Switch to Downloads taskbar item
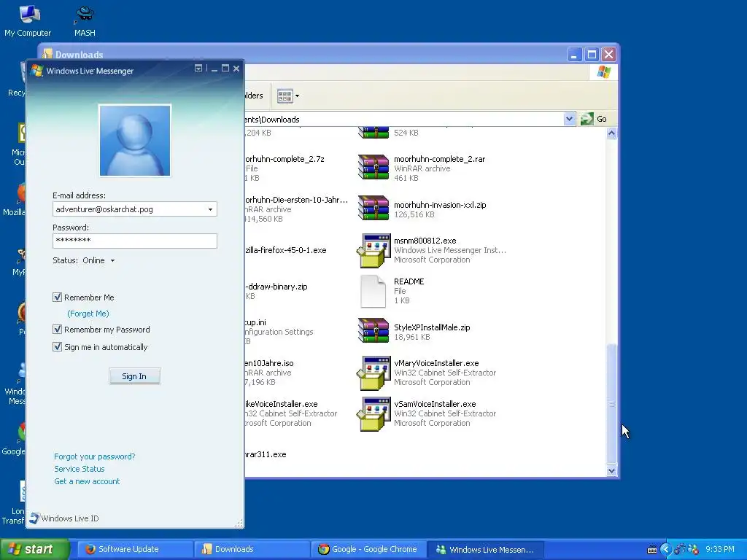Viewport: 747px width, 560px height. 252,550
